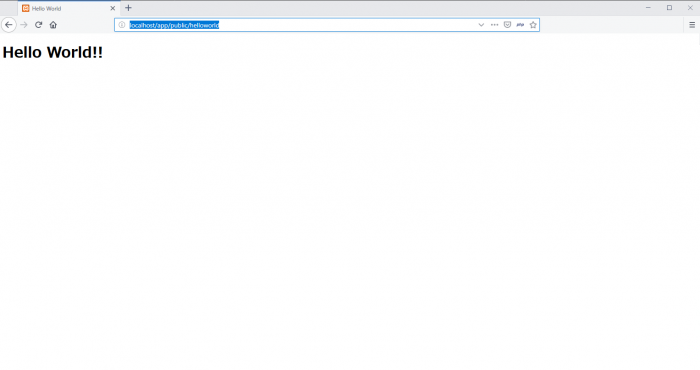Bookmark this page with the star
This screenshot has width=700, height=370.
pos(533,25)
